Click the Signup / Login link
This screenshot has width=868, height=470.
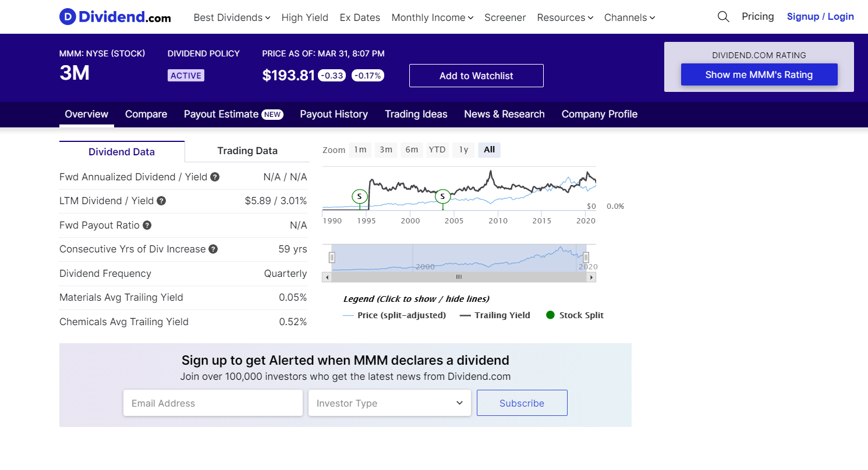(820, 16)
